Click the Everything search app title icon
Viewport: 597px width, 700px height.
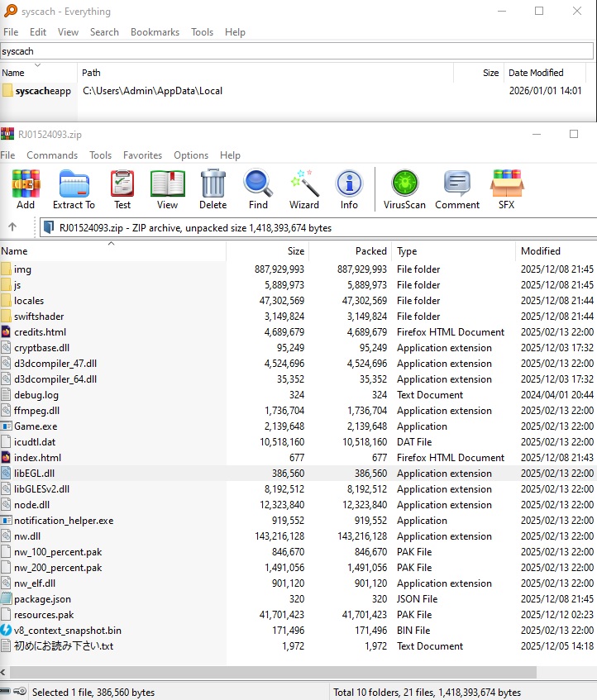click(10, 11)
